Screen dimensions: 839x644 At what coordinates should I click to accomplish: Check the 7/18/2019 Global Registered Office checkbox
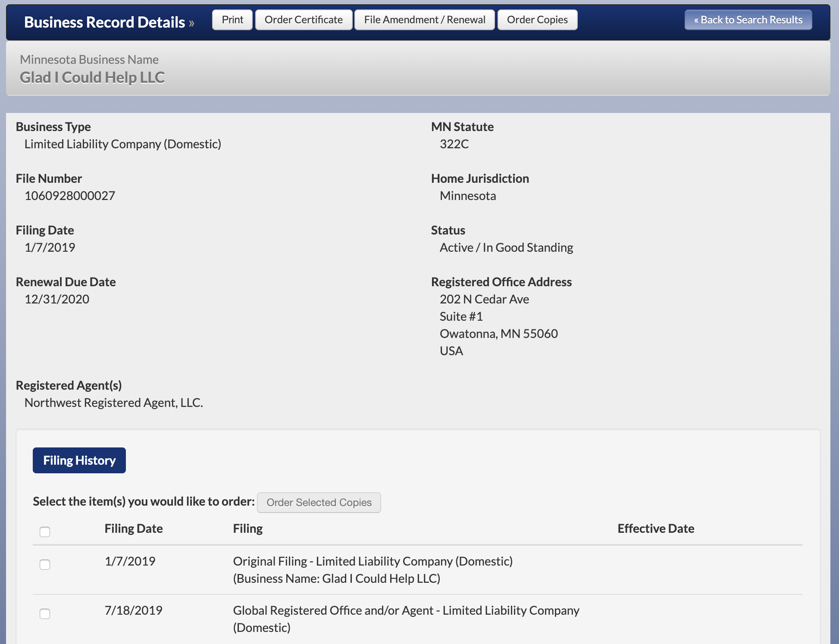[x=45, y=614]
